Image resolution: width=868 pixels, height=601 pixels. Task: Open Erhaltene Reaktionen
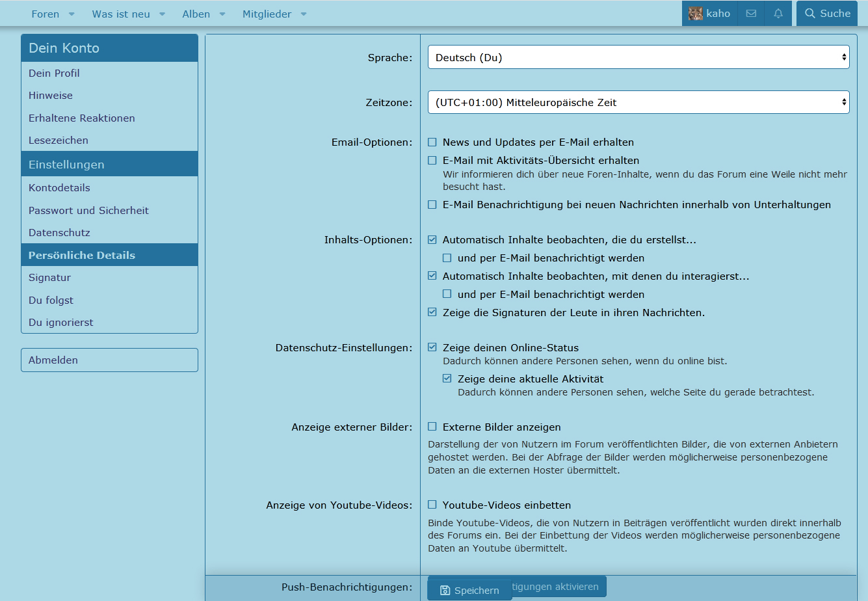click(109, 118)
